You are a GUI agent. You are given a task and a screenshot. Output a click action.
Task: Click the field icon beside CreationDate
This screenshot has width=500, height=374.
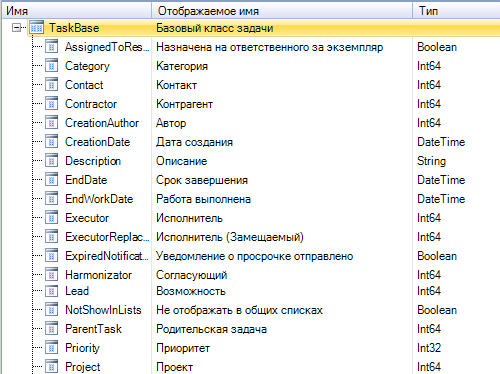pos(51,142)
